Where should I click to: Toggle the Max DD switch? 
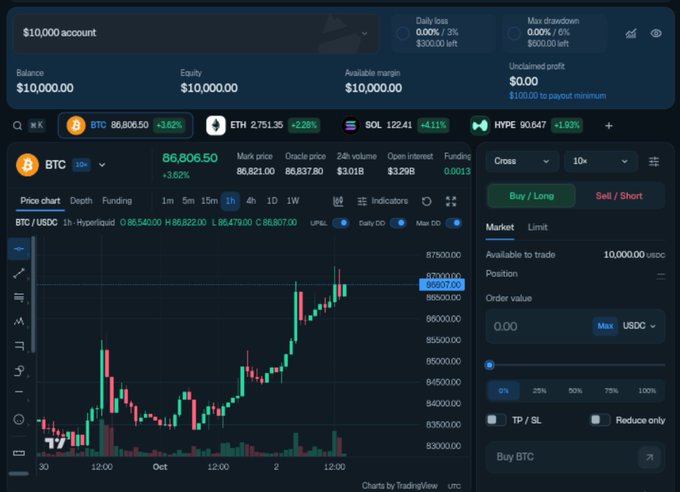tap(454, 223)
